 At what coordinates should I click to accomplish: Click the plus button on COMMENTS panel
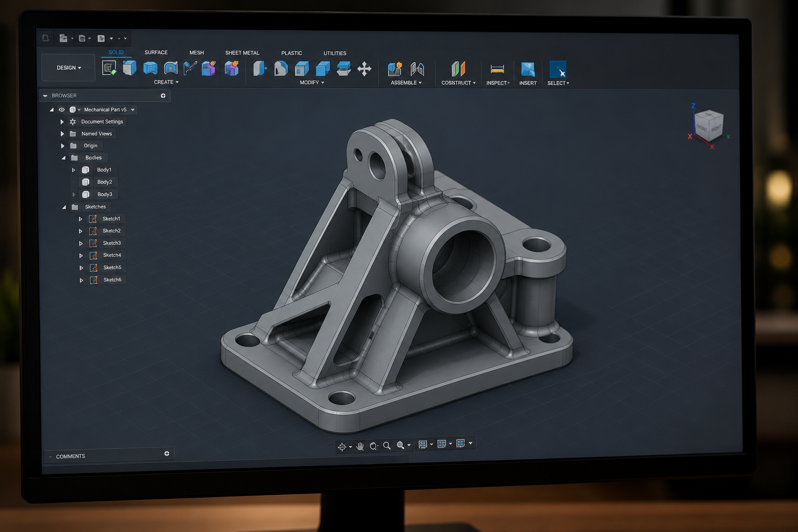click(x=167, y=454)
